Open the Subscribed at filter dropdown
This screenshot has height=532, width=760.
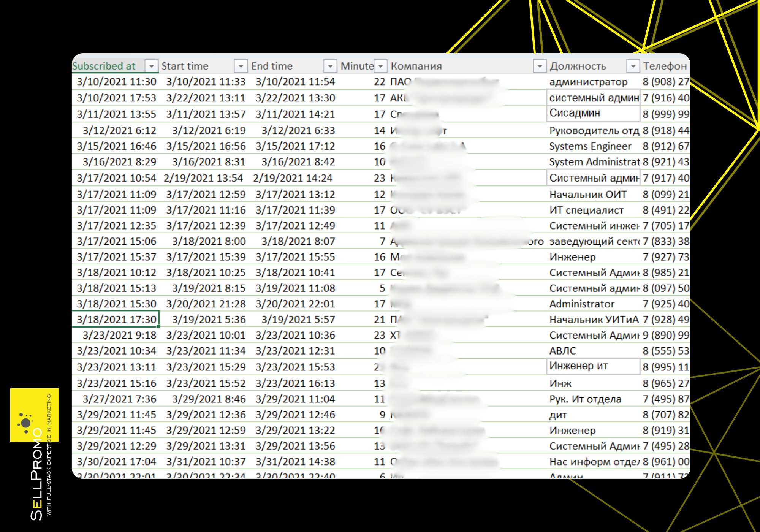[151, 66]
